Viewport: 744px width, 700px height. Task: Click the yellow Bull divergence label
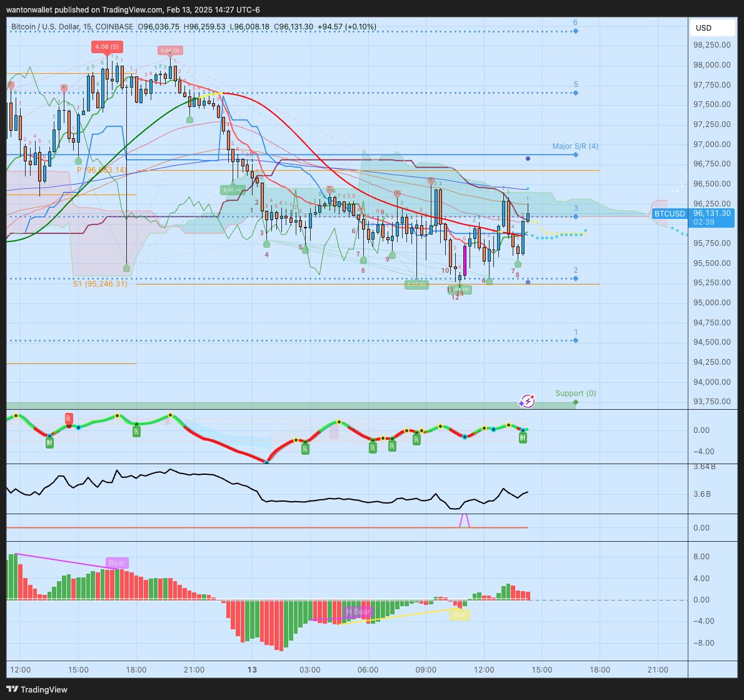coord(460,615)
